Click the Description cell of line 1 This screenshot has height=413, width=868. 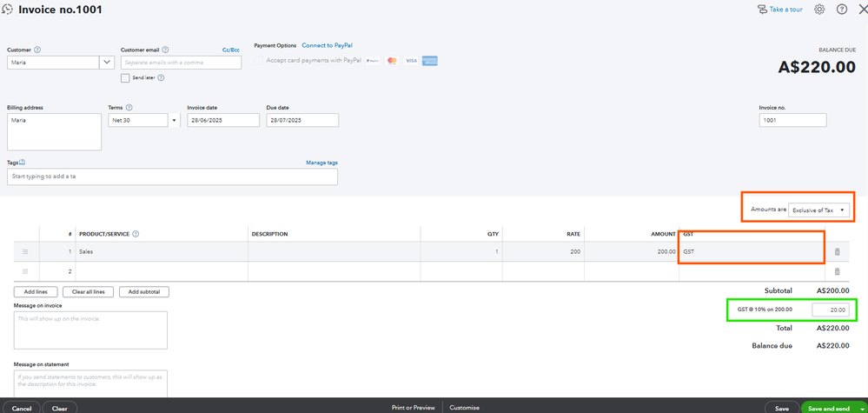coord(335,252)
